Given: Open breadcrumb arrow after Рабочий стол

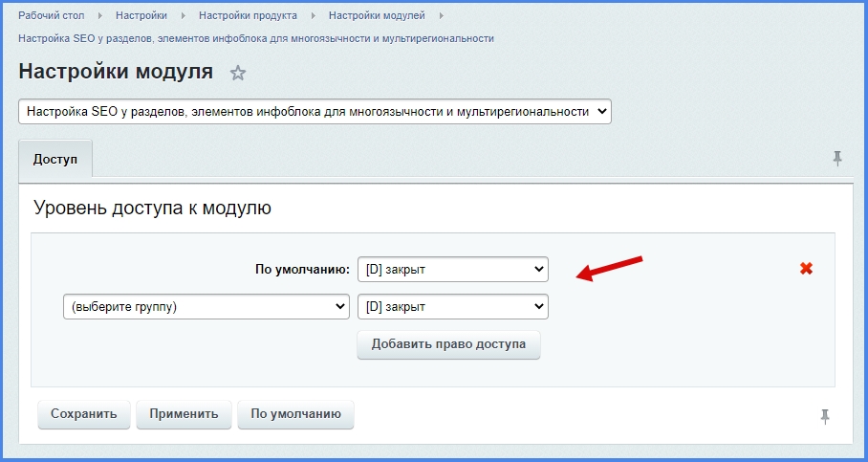Looking at the screenshot, I should (99, 16).
